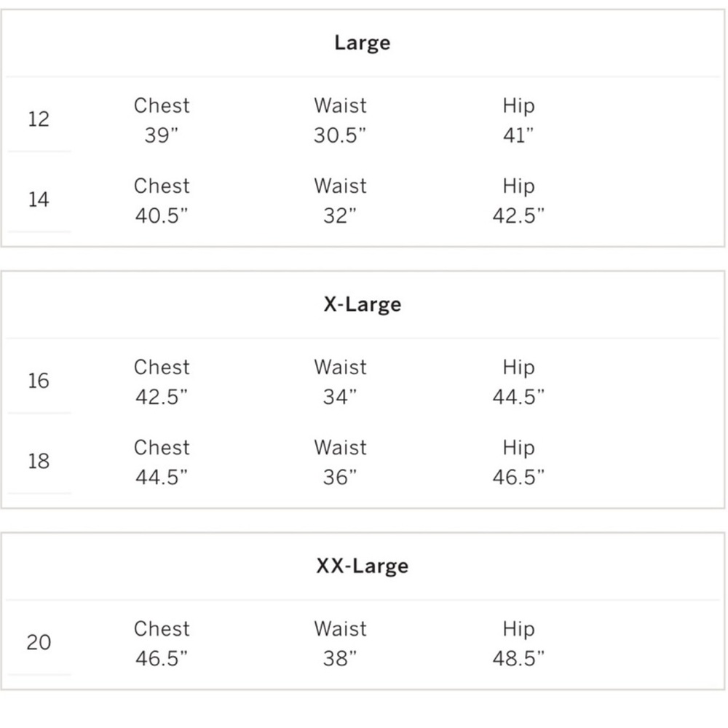Click the 41" hip measurement
728x728 pixels.
coord(518,135)
